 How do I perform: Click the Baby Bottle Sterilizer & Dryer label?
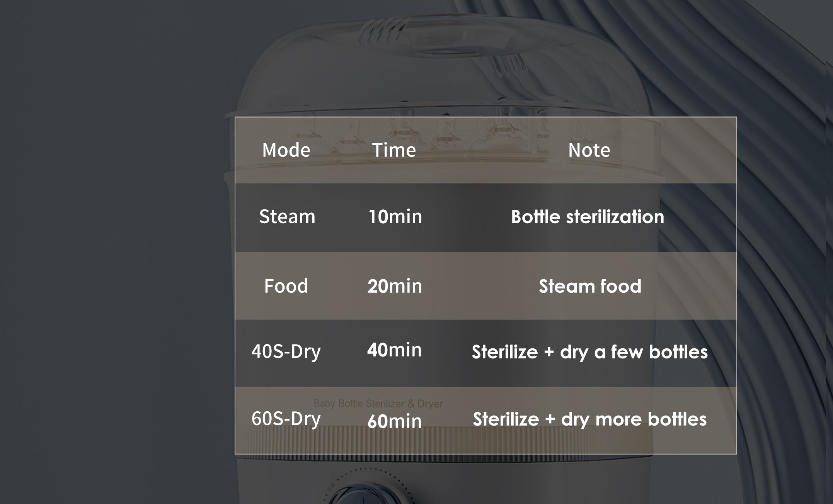tap(378, 404)
